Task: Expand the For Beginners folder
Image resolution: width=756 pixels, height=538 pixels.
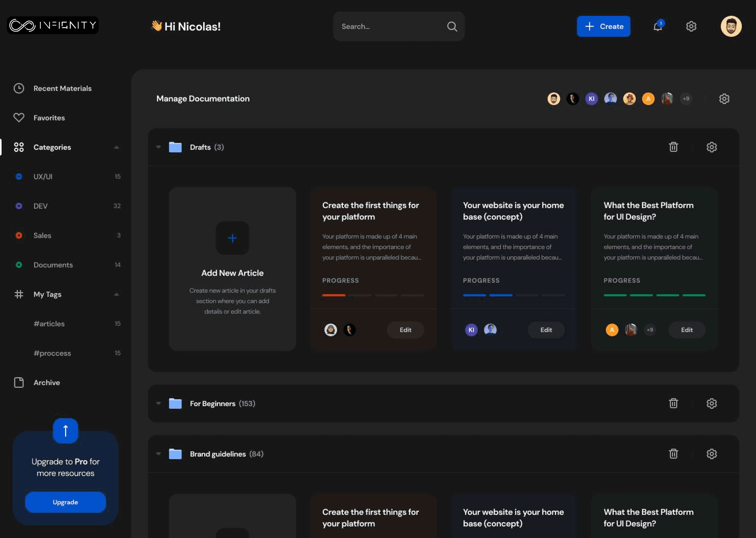Action: (x=158, y=403)
